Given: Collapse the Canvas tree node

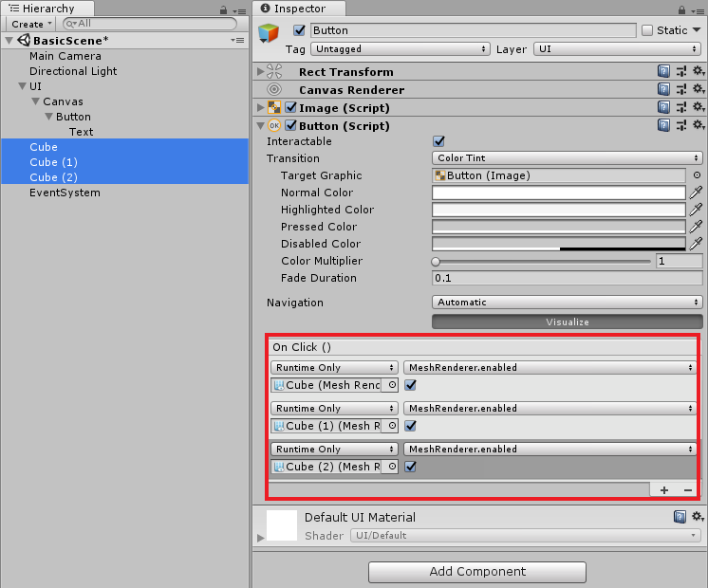Looking at the screenshot, I should tap(36, 101).
